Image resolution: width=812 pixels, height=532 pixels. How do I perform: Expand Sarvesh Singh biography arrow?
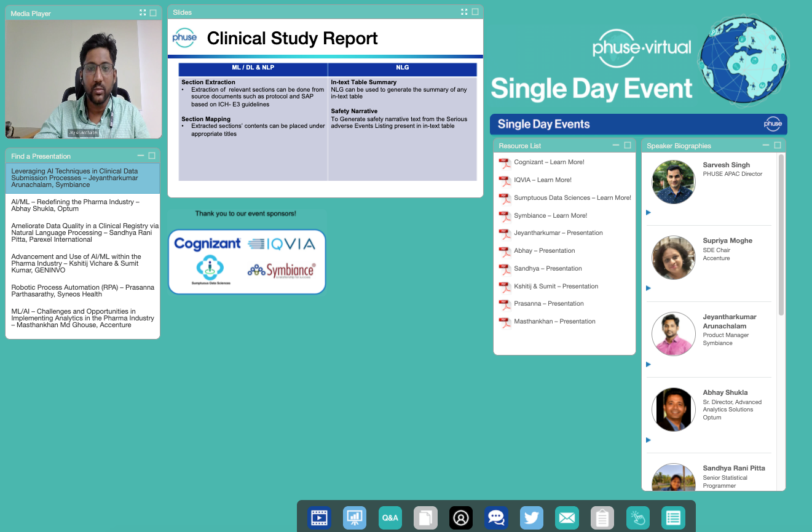[648, 212]
